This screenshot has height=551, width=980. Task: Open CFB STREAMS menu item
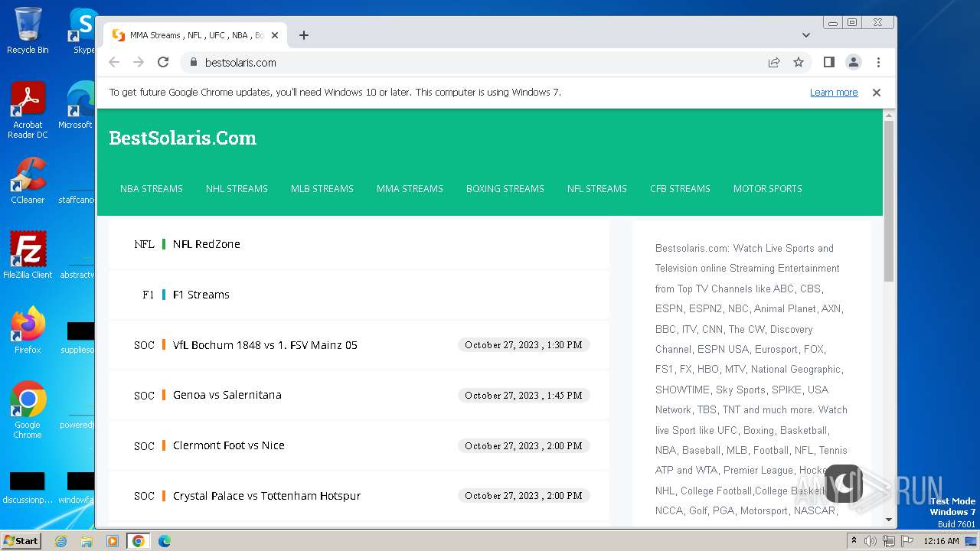coord(680,189)
